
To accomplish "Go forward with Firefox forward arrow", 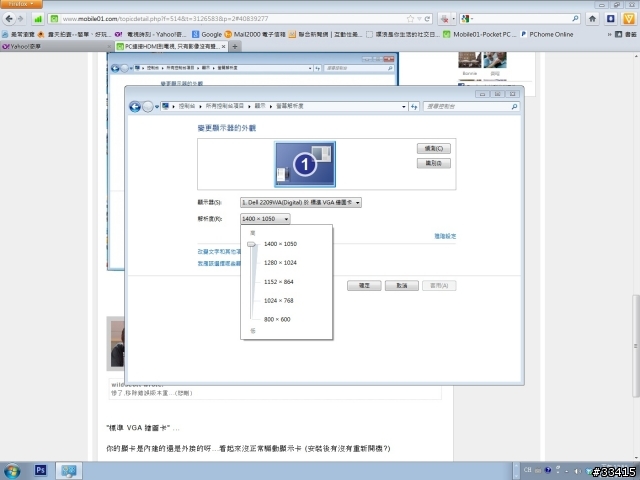I will point(20,19).
